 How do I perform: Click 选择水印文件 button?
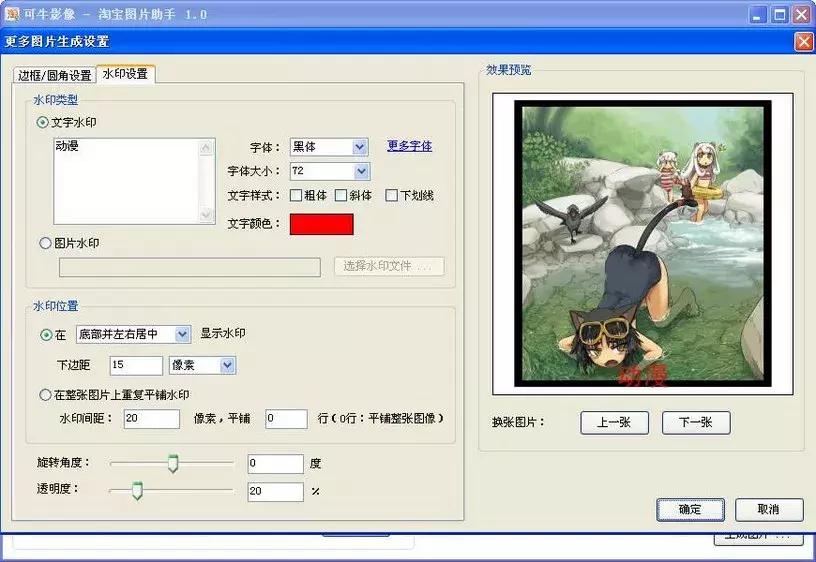pos(389,266)
